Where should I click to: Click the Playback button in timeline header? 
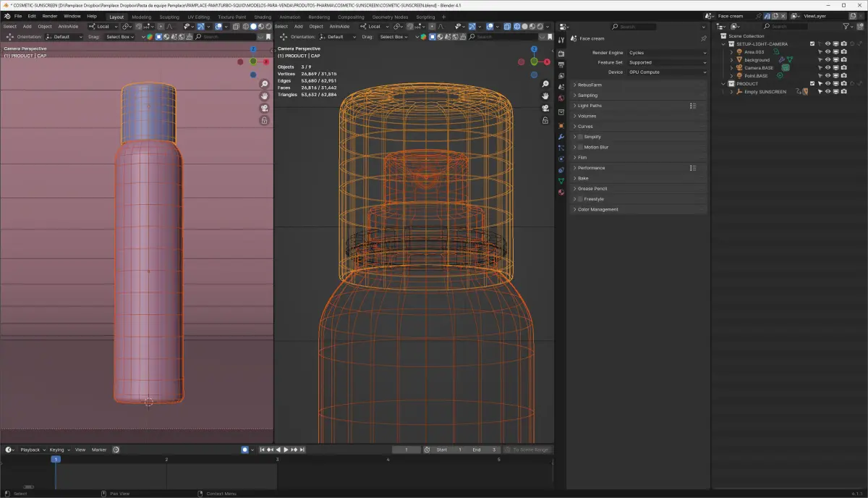coord(30,450)
